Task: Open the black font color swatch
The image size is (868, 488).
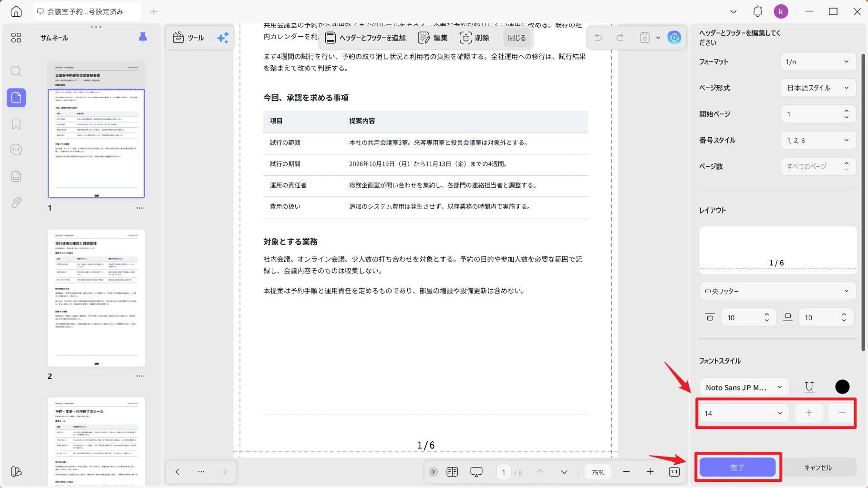Action: coord(842,387)
